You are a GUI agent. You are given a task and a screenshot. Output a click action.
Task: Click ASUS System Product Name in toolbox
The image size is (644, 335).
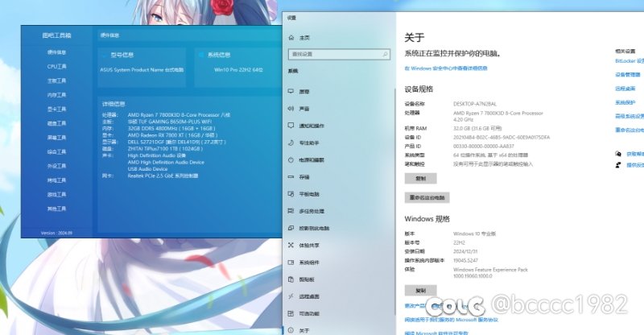[x=142, y=70]
